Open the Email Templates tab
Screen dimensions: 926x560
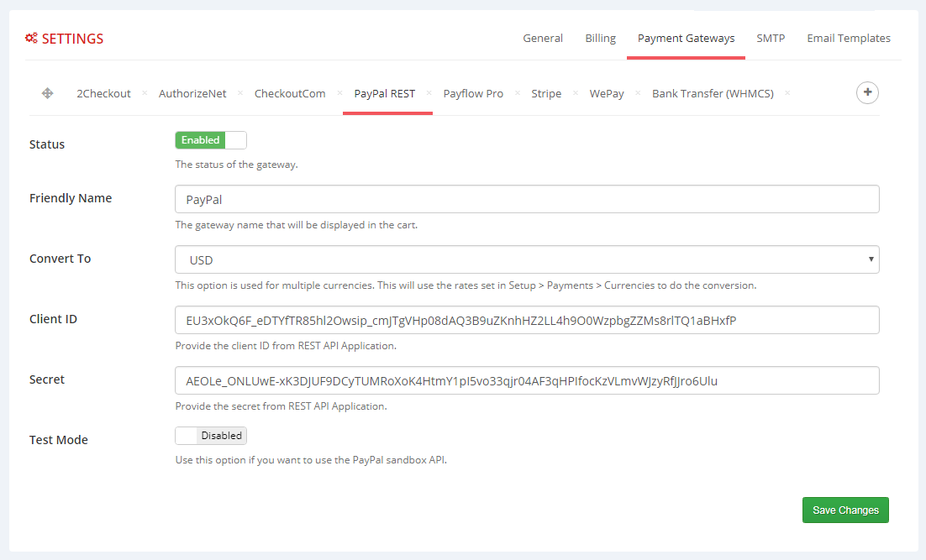849,38
